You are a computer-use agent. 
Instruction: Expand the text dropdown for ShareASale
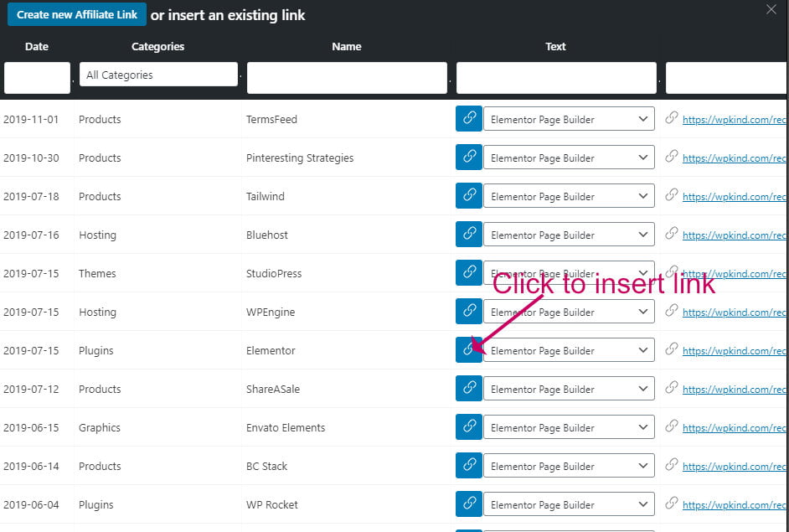pyautogui.click(x=569, y=389)
